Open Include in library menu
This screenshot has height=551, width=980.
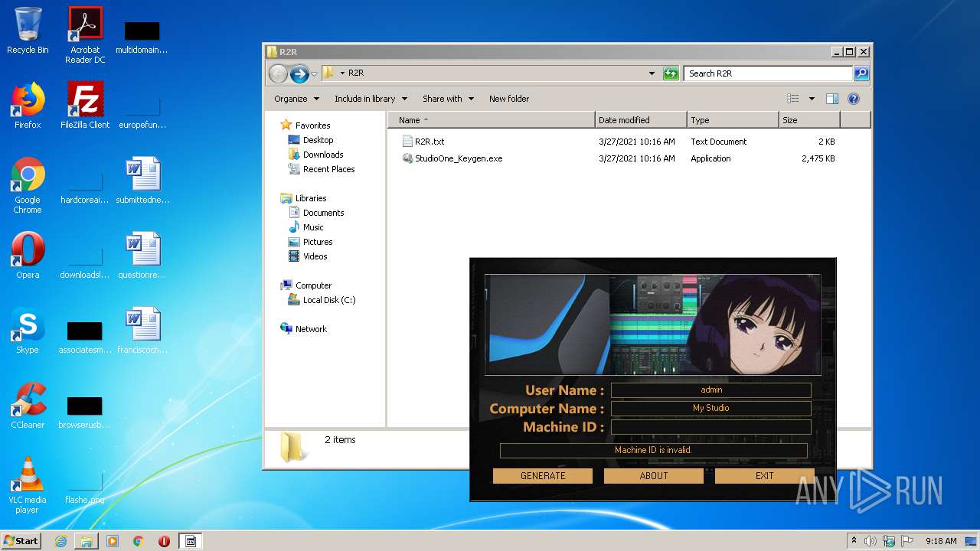click(x=371, y=99)
